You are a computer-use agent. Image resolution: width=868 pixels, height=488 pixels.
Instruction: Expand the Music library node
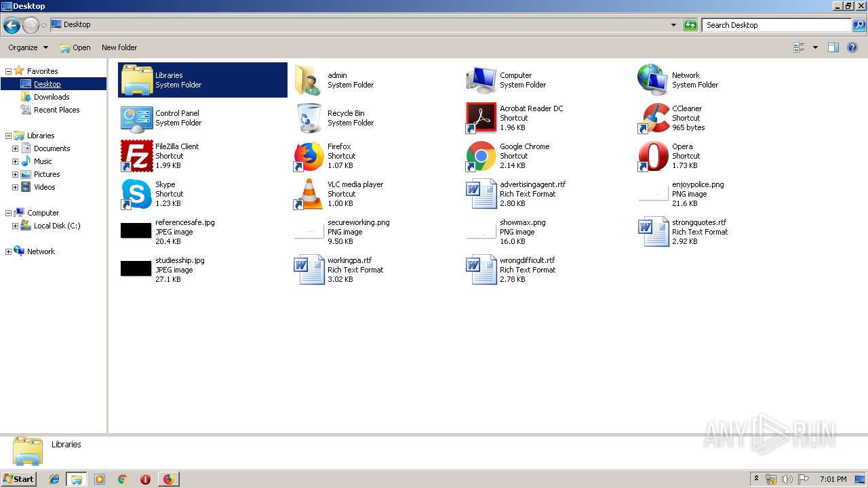15,161
